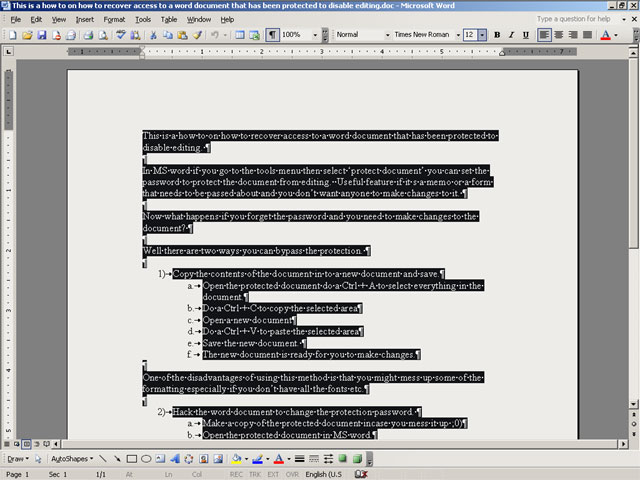Image resolution: width=640 pixels, height=480 pixels.
Task: Open the Table menu
Action: pos(169,19)
